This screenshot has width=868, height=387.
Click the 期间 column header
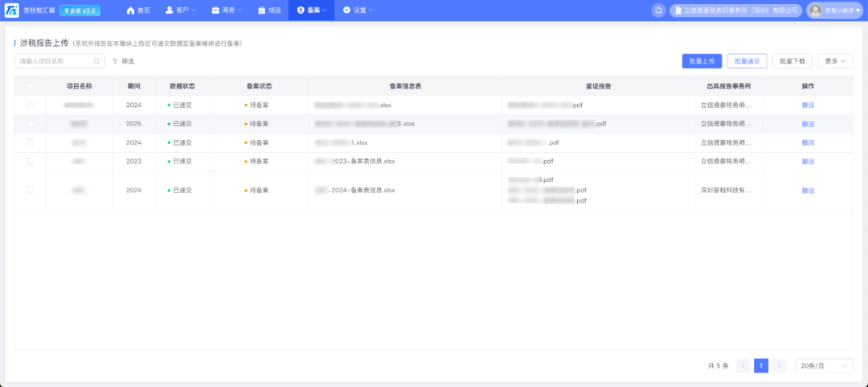click(x=134, y=86)
